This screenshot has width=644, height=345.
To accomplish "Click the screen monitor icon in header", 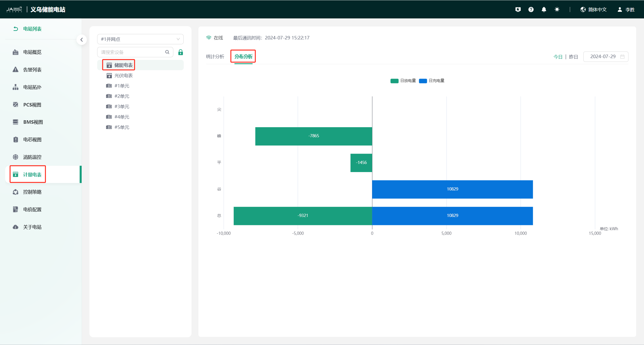I will [x=518, y=9].
